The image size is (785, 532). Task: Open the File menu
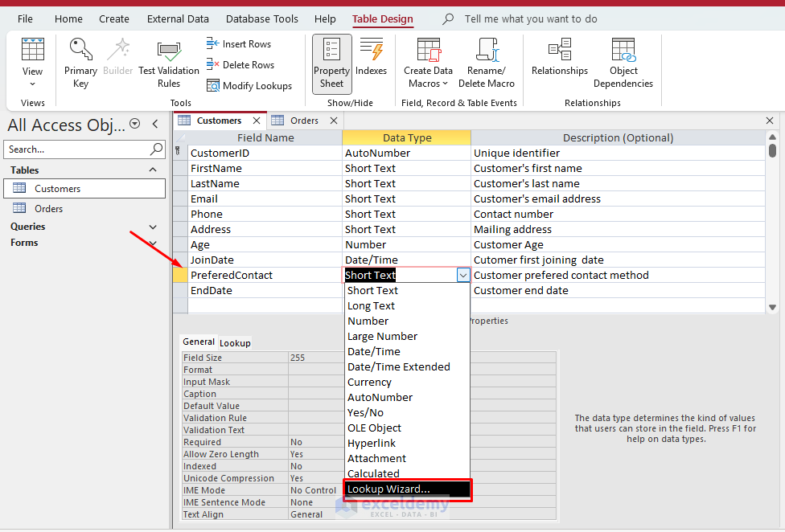click(25, 19)
